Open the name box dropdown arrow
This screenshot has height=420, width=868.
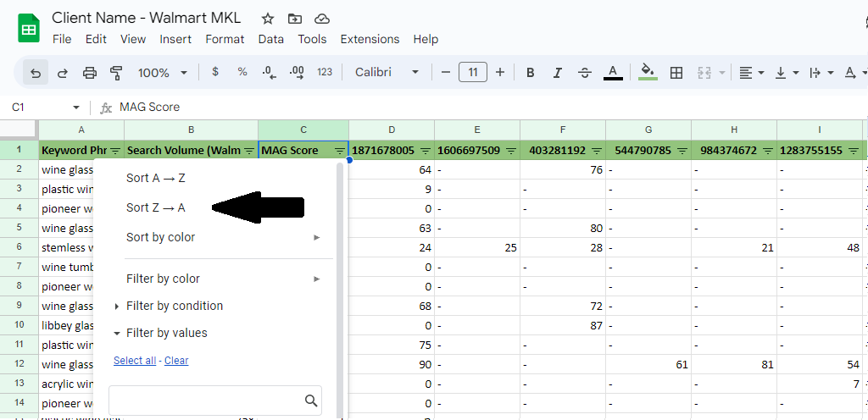[x=75, y=108]
